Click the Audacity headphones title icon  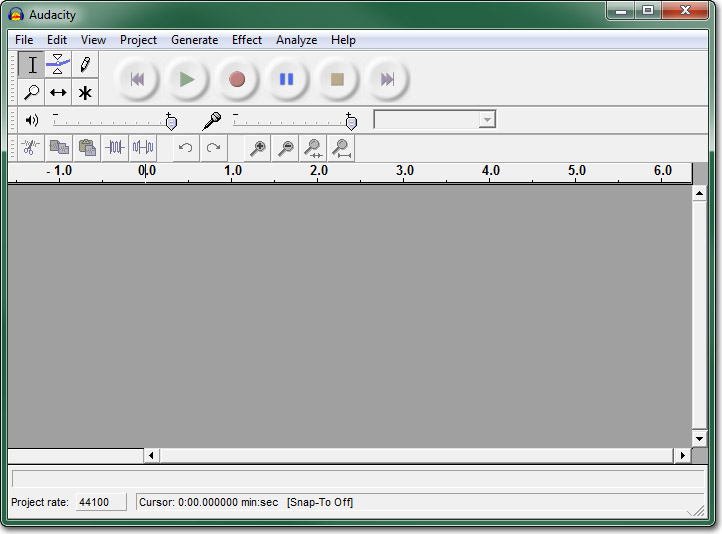(16, 15)
